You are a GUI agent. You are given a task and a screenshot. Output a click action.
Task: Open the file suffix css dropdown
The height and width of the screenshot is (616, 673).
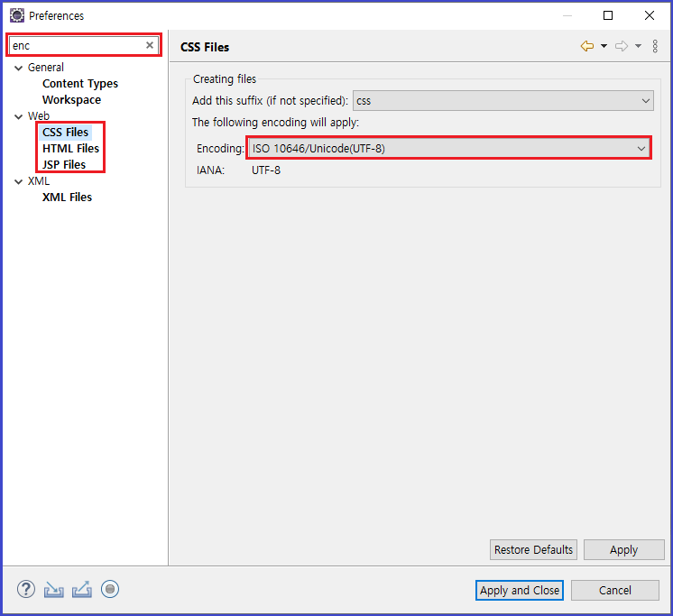coord(503,101)
